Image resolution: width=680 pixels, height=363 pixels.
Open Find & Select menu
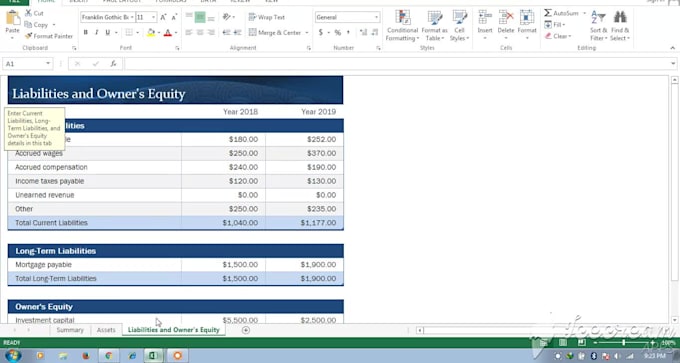(620, 26)
